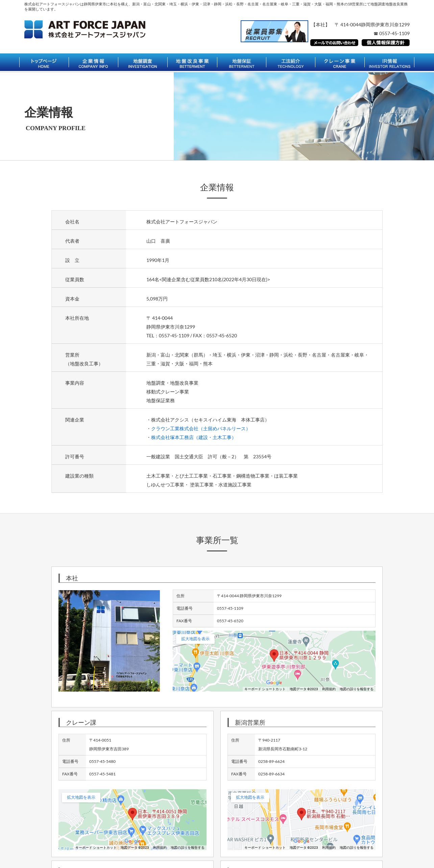Open 利用規約 on 本社 map

tap(329, 689)
